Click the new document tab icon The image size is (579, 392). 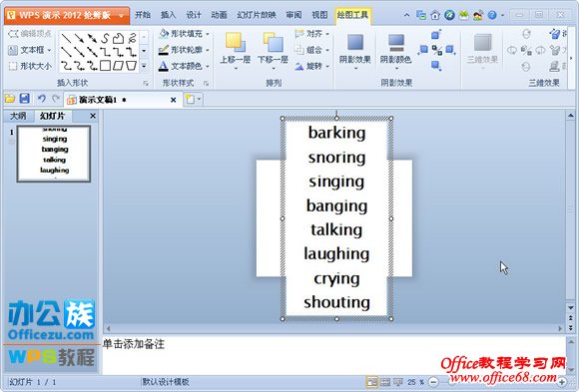190,99
